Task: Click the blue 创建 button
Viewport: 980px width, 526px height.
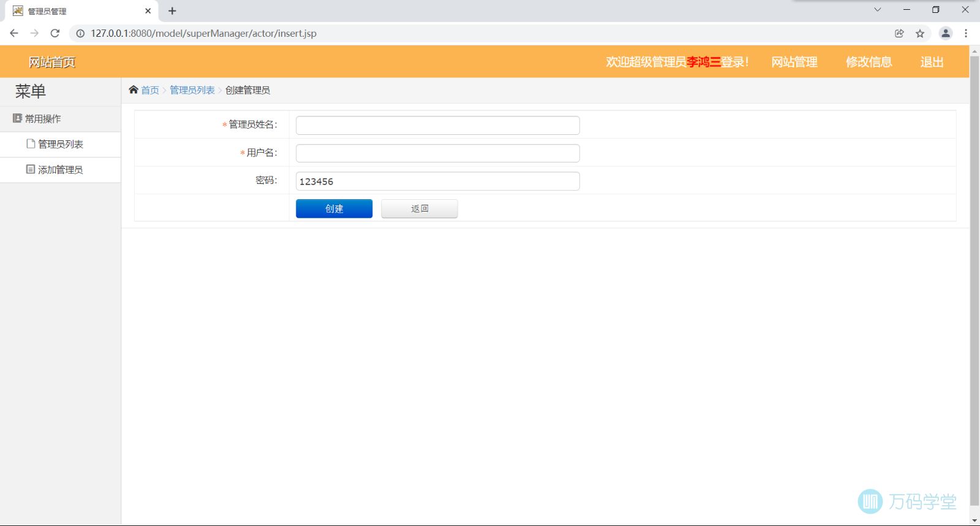Action: click(334, 208)
